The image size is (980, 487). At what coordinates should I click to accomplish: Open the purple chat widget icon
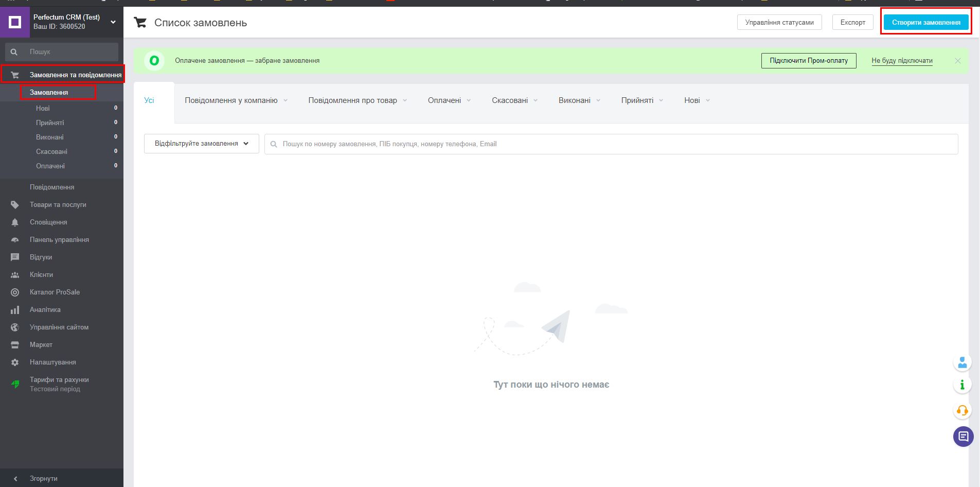(x=963, y=437)
